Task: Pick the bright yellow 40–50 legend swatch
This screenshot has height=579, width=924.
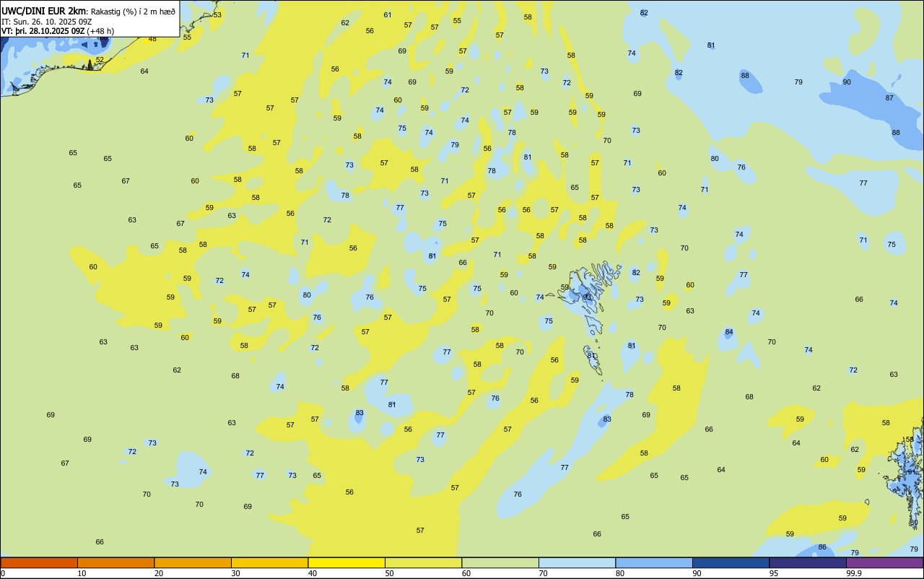Action: [346, 562]
